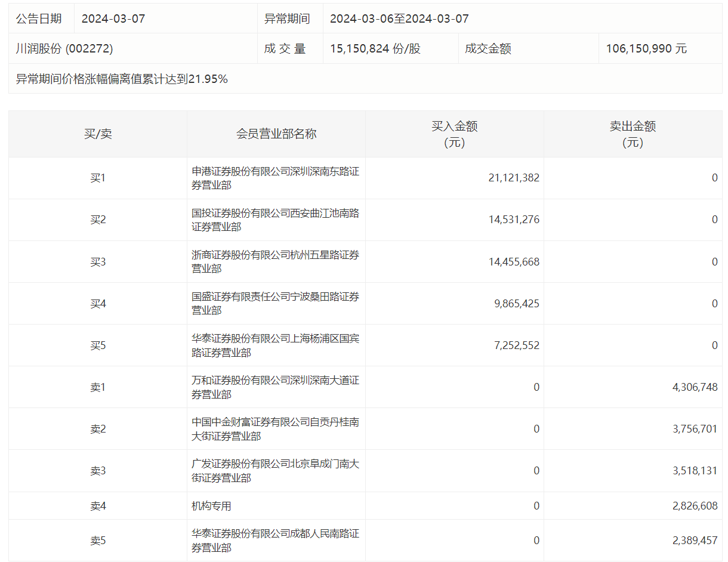
Task: Select 中国中金财富证券 自贡丹桂南大街 branch name
Action: pyautogui.click(x=276, y=429)
